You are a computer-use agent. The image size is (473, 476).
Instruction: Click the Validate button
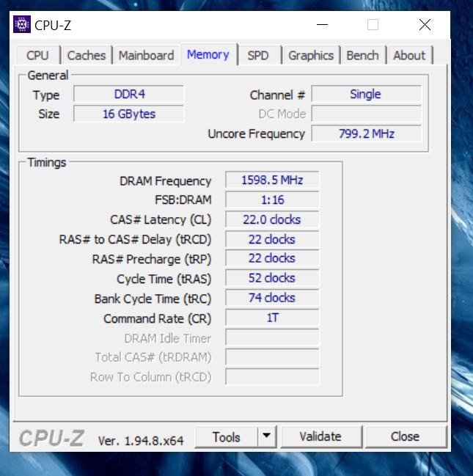(320, 436)
